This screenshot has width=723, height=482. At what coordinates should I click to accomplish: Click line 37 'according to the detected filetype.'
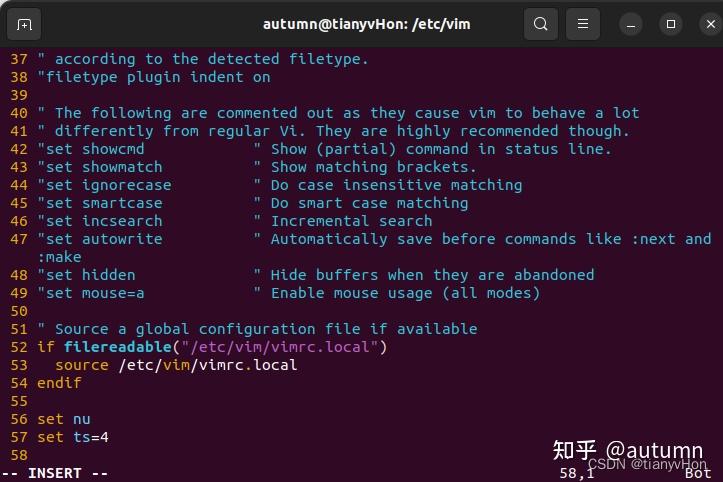[x=211, y=59]
